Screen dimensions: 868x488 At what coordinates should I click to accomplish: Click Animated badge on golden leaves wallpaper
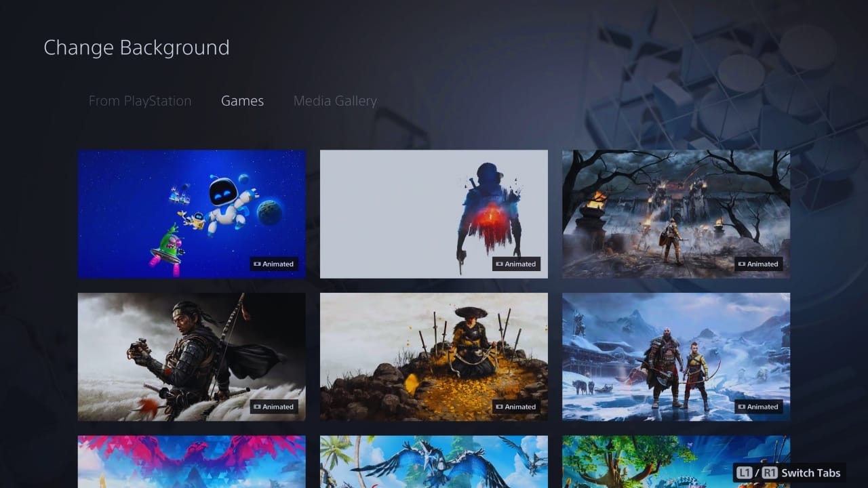point(516,407)
